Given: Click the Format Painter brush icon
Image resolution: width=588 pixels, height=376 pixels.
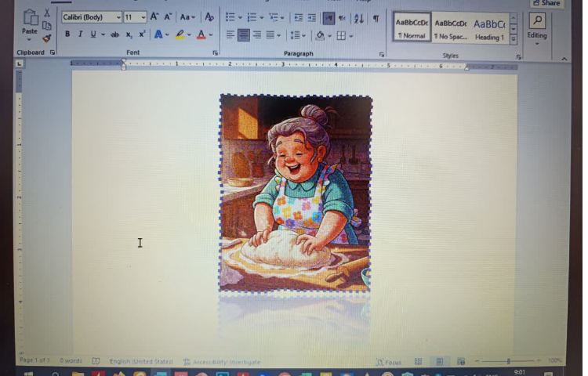Looking at the screenshot, I should click(47, 38).
